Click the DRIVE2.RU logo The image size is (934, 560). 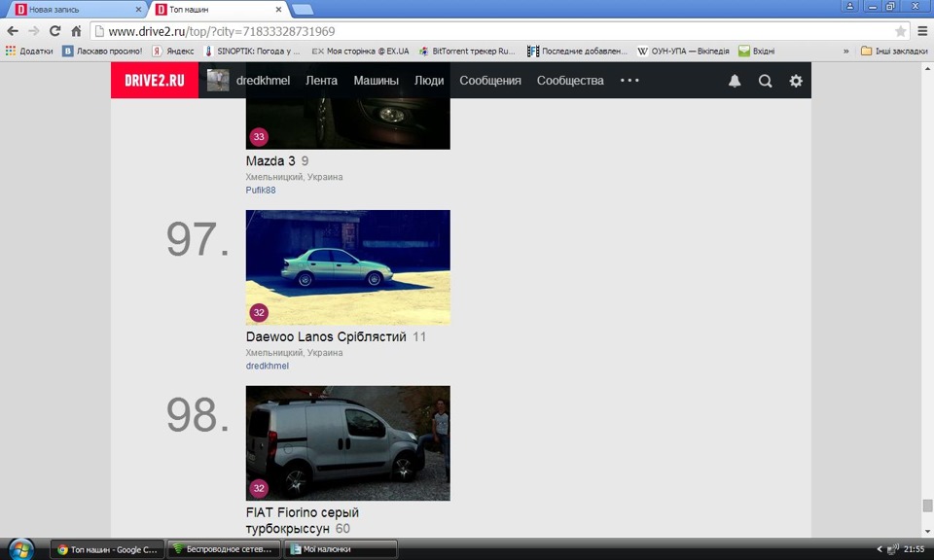[x=155, y=81]
